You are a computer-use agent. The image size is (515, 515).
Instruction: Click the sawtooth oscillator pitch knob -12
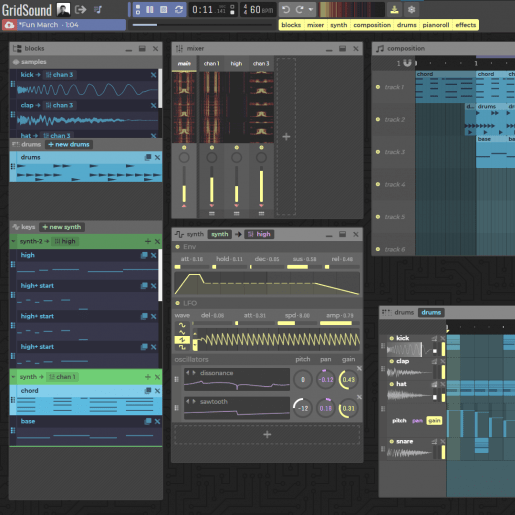point(303,408)
